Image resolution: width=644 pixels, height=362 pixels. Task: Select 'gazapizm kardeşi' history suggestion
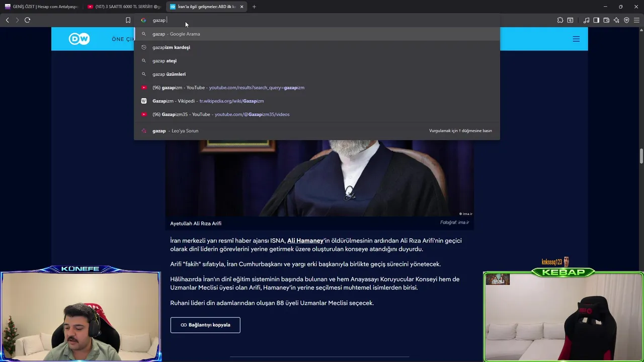(317, 47)
